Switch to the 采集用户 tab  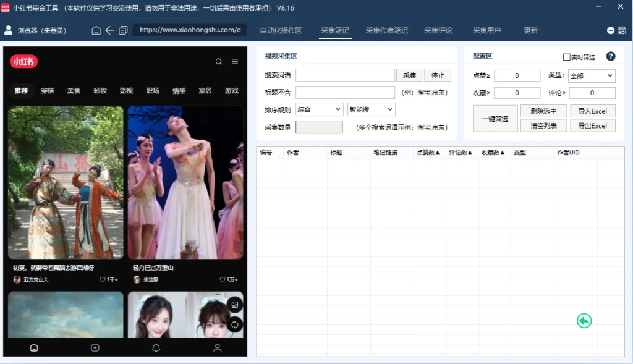[486, 30]
